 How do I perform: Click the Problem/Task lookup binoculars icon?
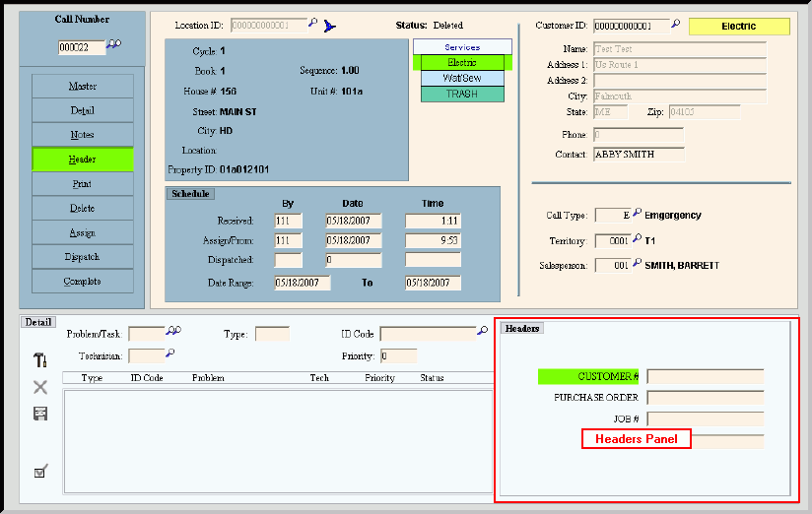(x=174, y=333)
